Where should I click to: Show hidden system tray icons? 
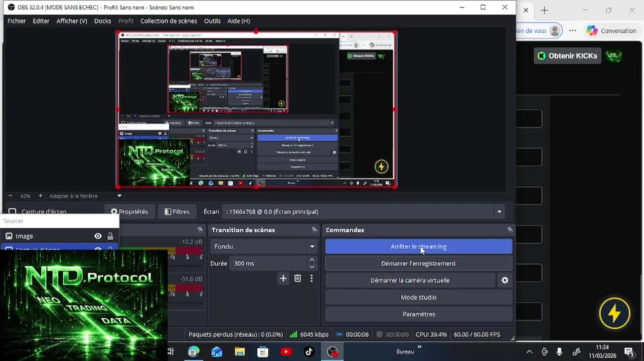[529, 351]
